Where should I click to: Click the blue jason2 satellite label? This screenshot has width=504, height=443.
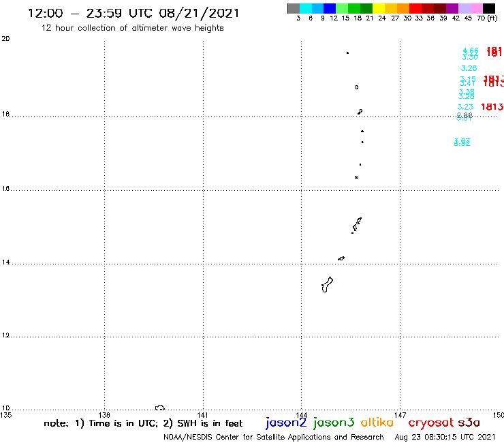[286, 423]
